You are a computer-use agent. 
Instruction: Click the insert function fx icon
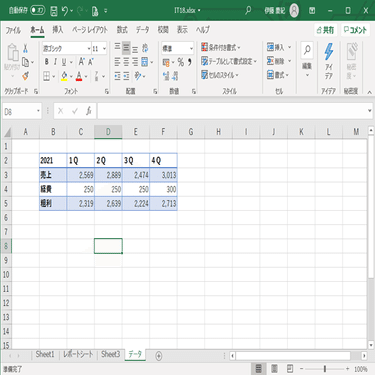point(89,111)
